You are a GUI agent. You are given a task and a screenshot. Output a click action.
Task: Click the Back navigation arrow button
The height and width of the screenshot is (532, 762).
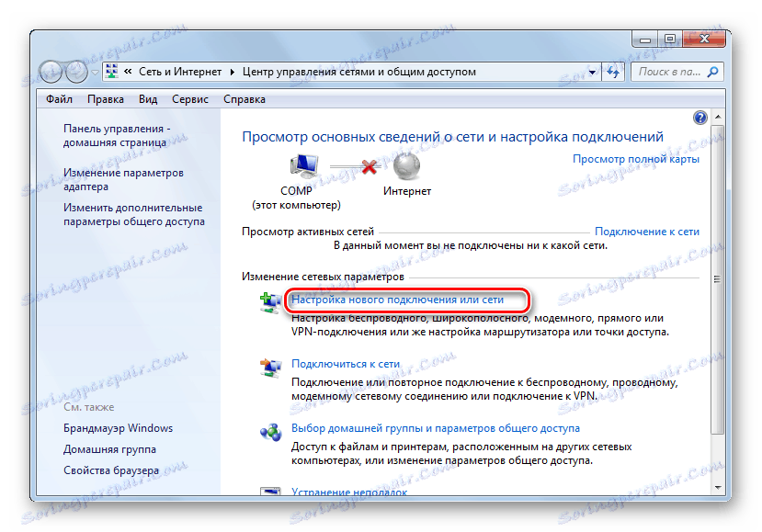(x=51, y=73)
